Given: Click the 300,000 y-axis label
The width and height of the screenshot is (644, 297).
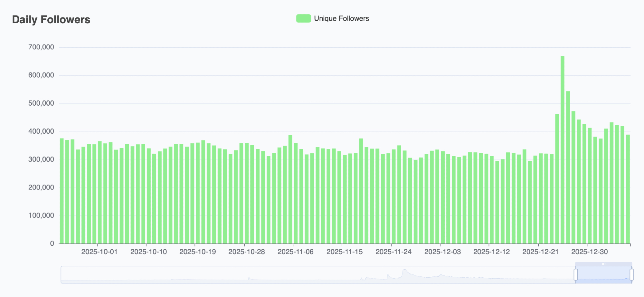Looking at the screenshot, I should click(41, 159).
